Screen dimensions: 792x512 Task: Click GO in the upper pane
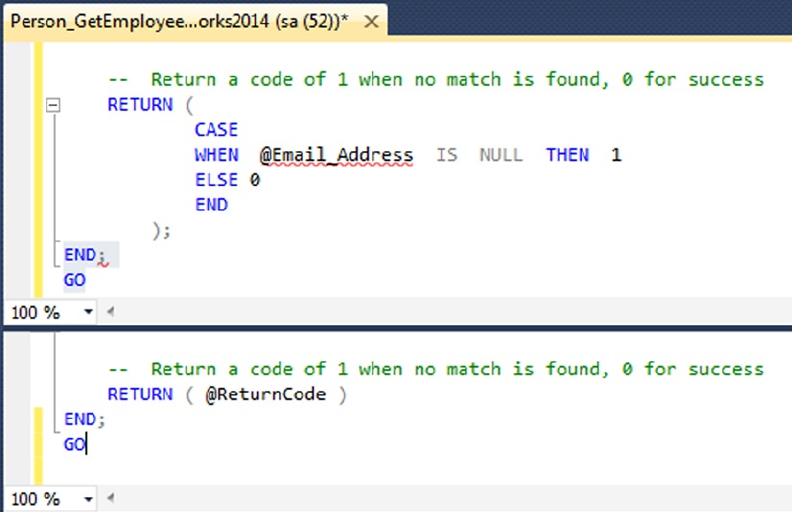tap(74, 280)
